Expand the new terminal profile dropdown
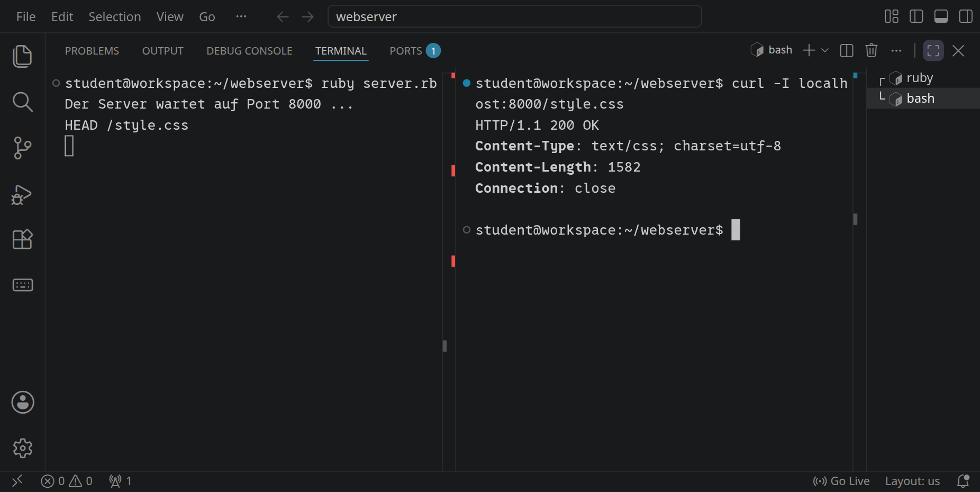This screenshot has width=980, height=492. tap(824, 50)
